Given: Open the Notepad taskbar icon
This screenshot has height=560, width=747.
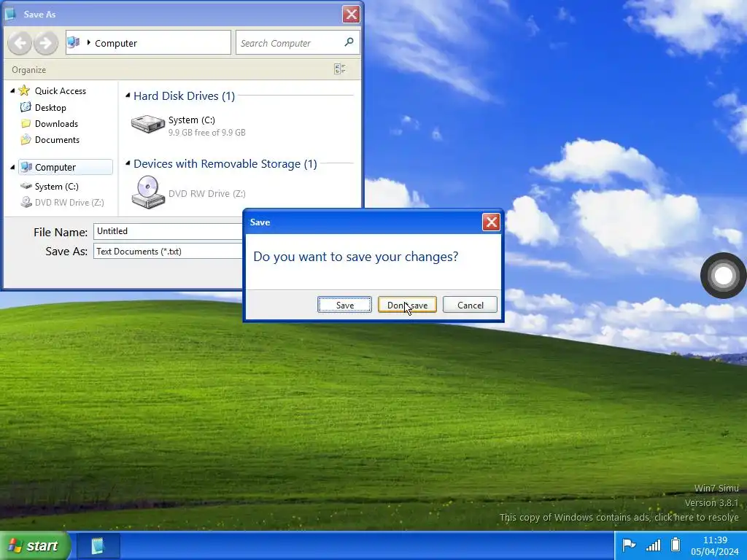Looking at the screenshot, I should coord(98,545).
